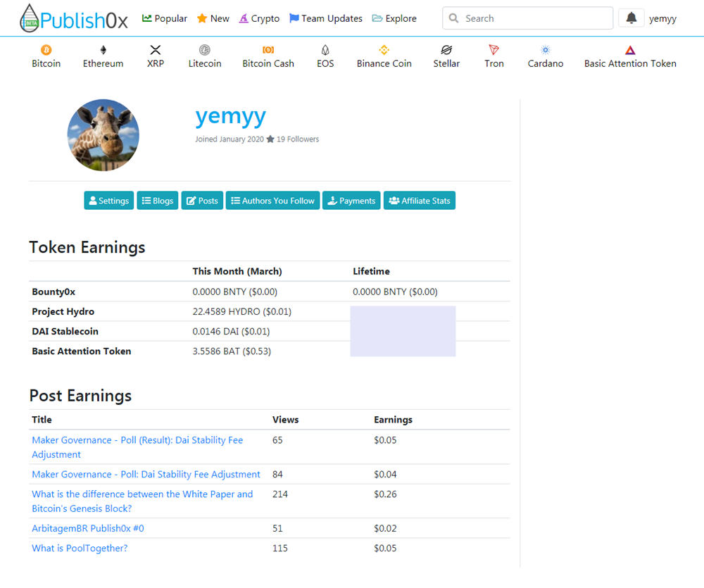Select the Bitcoin coin icon
Viewport: 704px width, 588px height.
point(46,49)
